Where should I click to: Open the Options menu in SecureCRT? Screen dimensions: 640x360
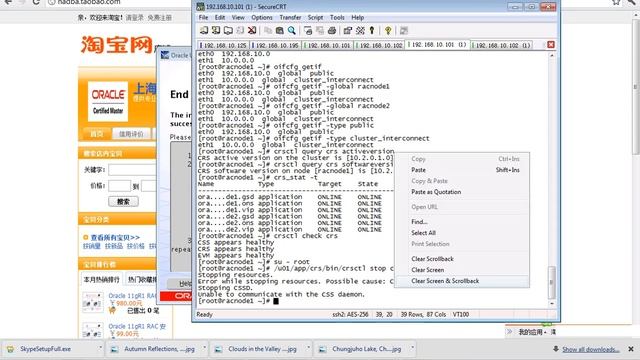tap(262, 18)
